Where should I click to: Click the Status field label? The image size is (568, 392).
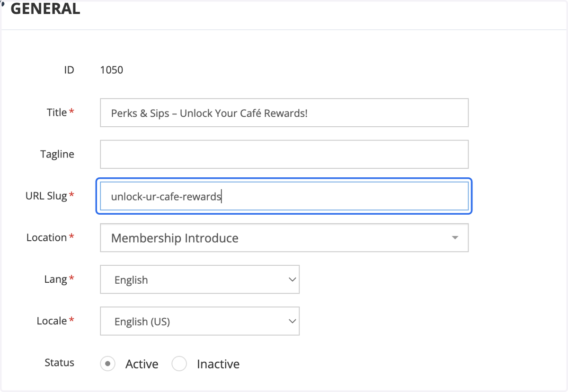(x=60, y=363)
